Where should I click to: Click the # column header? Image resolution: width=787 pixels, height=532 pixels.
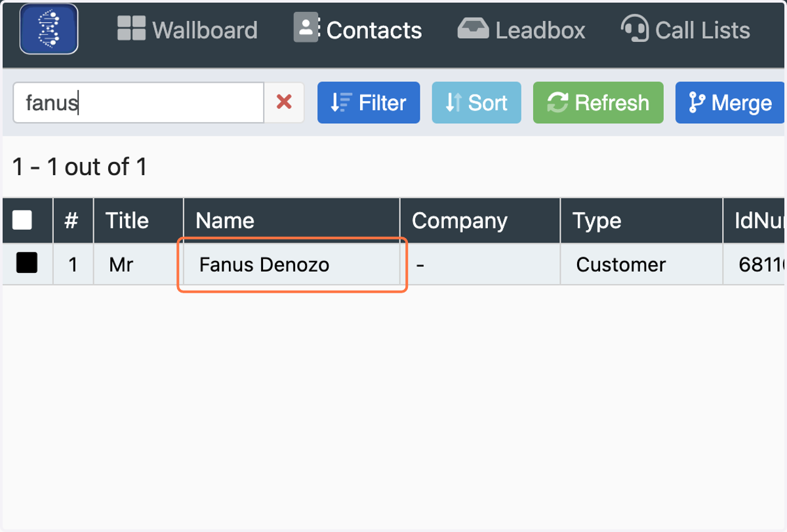[73, 220]
